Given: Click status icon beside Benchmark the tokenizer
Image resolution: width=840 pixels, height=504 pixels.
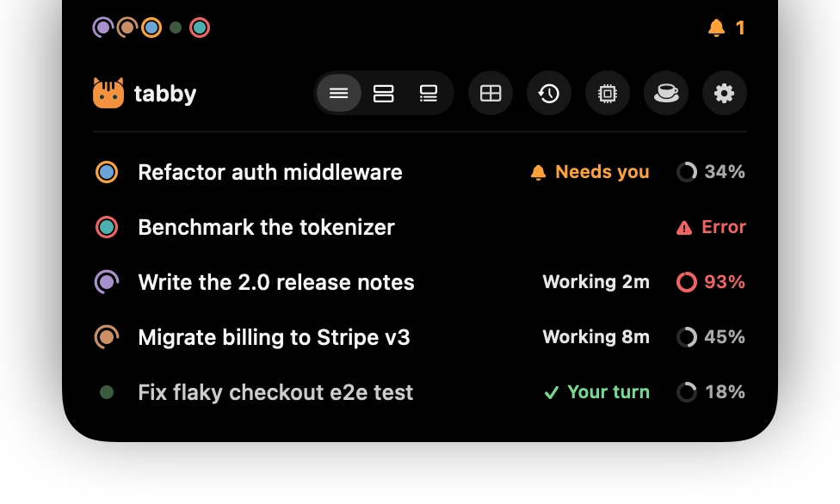Looking at the screenshot, I should [x=107, y=227].
